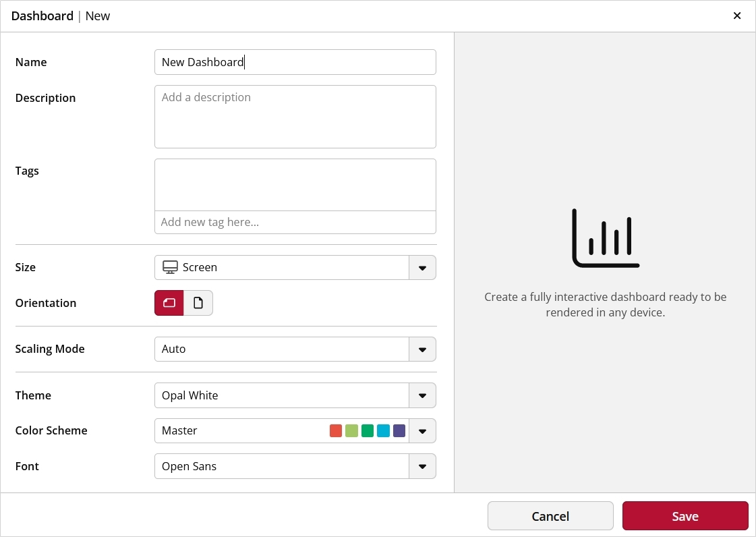
Task: Click the Name field containing New Dashboard
Action: [295, 61]
